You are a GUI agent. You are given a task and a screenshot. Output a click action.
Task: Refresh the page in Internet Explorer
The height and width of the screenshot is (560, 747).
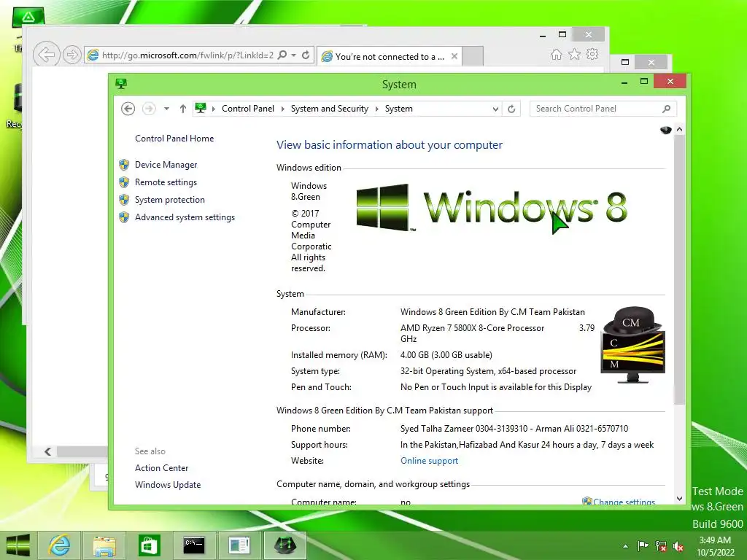point(306,55)
